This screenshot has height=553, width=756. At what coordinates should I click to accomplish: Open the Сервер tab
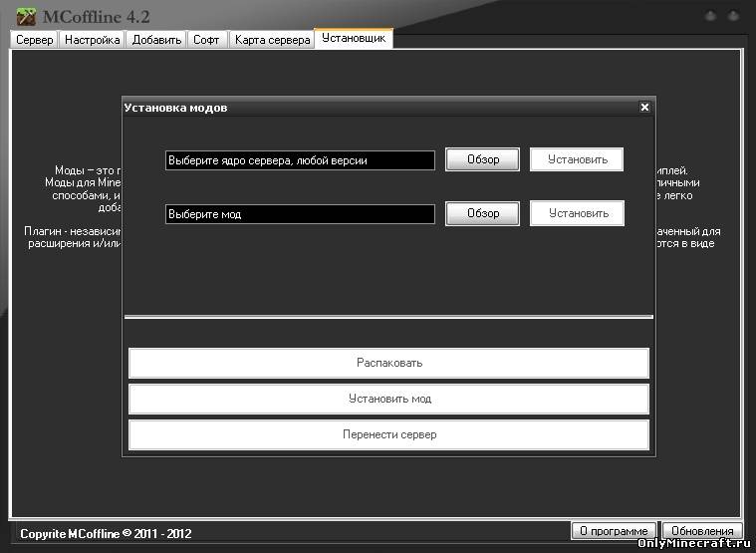(x=34, y=40)
